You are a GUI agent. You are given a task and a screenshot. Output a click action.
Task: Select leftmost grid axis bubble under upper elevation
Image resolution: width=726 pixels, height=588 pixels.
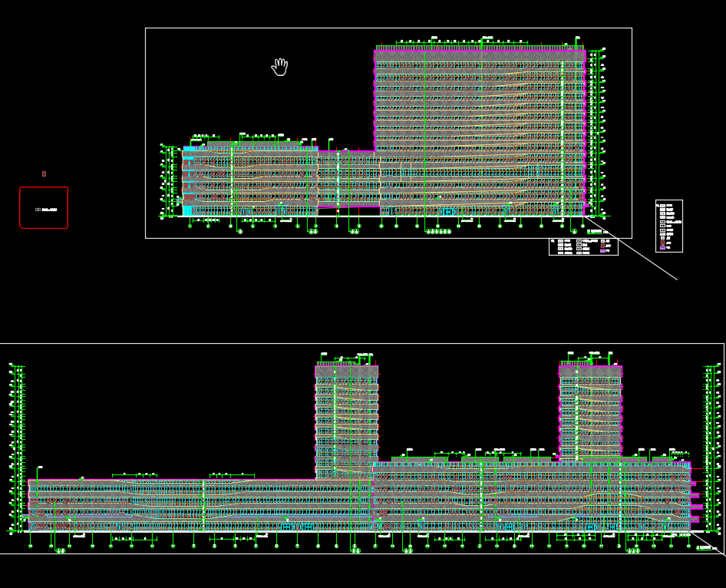[190, 226]
